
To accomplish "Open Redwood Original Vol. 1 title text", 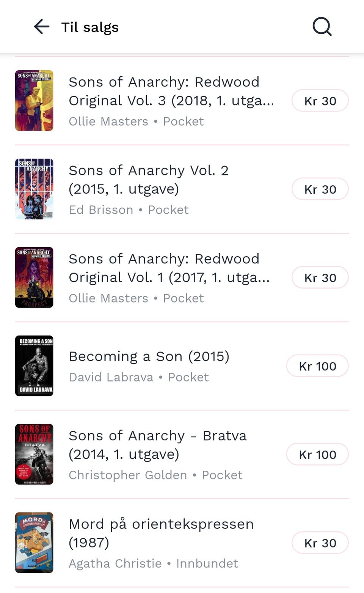I will click(x=169, y=268).
